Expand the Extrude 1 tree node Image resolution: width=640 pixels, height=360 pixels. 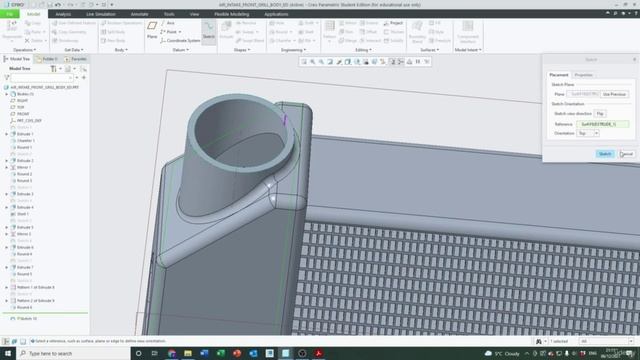(x=7, y=134)
